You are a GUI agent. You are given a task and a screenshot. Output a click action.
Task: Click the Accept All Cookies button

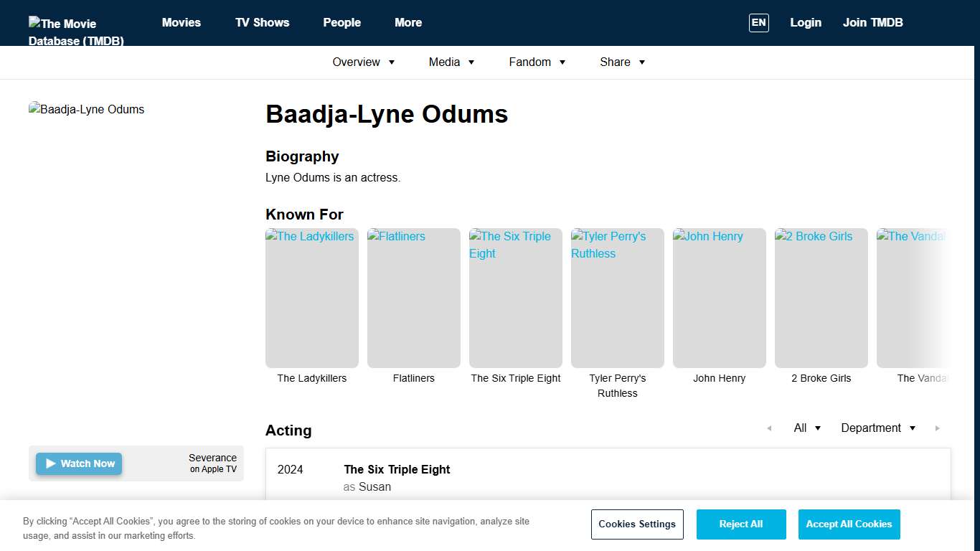click(x=849, y=524)
